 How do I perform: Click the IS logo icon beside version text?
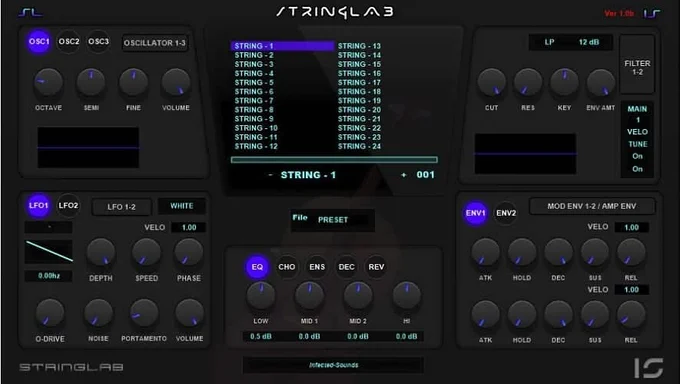[651, 14]
